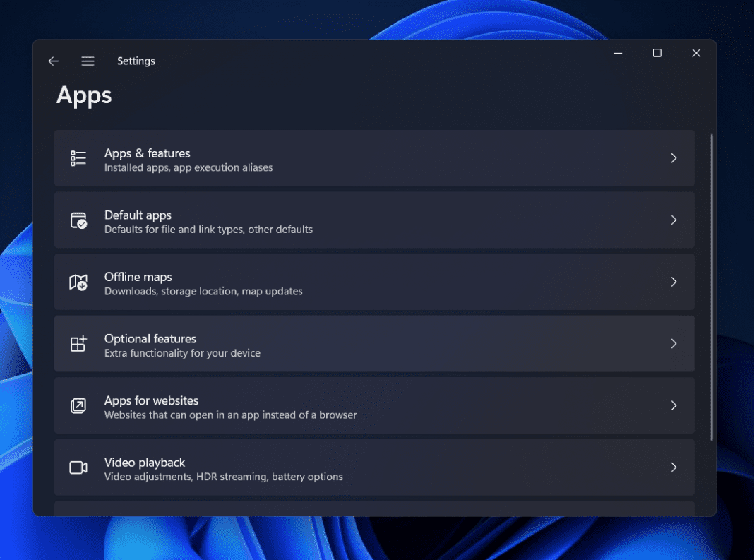The image size is (754, 560).
Task: Click the Apps & features list icon
Action: tap(78, 158)
